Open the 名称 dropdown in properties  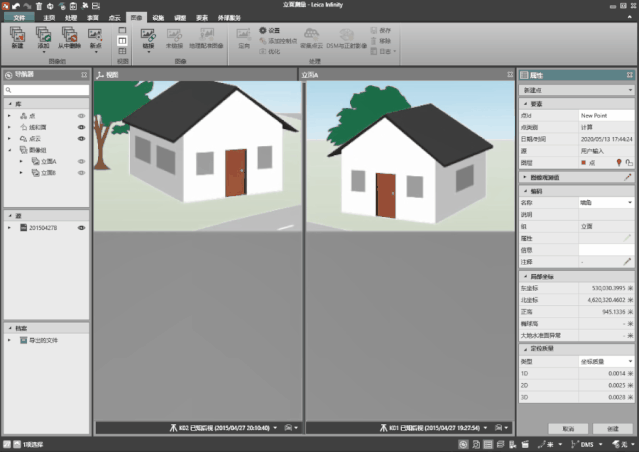click(631, 202)
